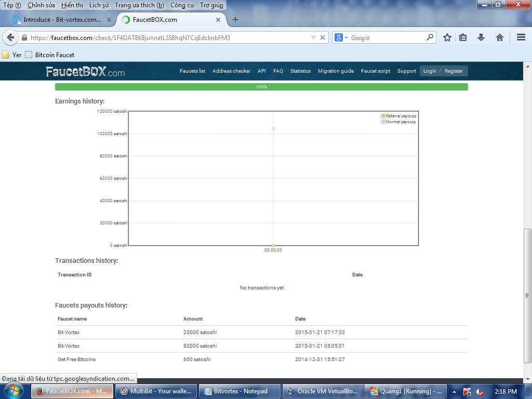Switch to Quang1 [Running] taskbar window
532x399 pixels.
[x=406, y=391]
